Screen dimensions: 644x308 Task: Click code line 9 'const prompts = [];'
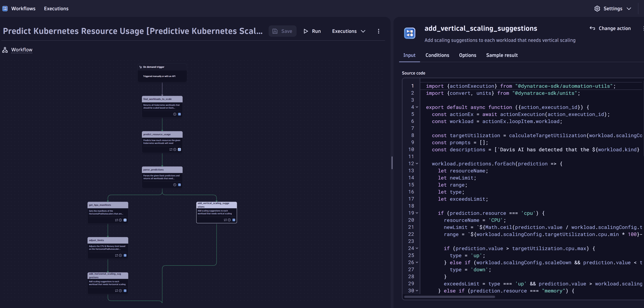tap(460, 142)
